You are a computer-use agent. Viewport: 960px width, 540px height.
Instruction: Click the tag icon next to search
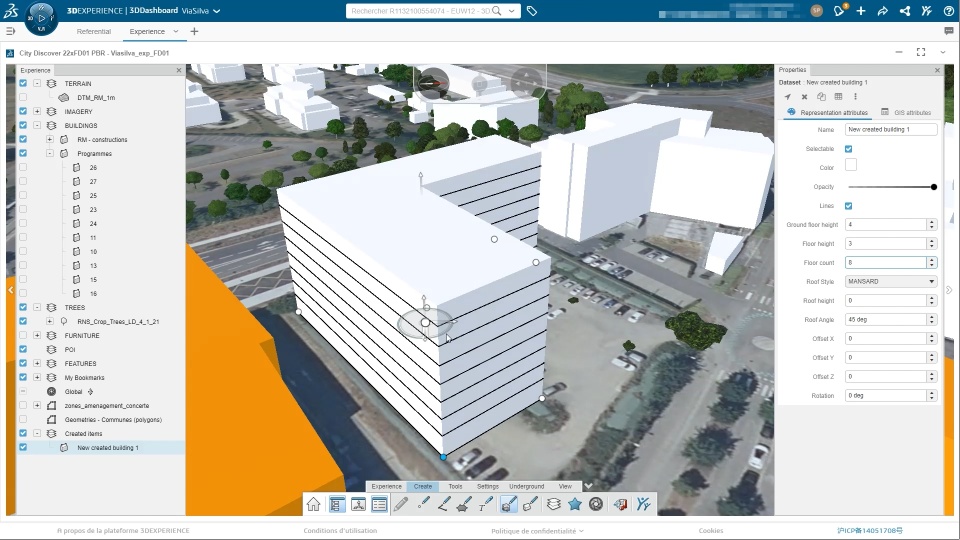[x=532, y=11]
